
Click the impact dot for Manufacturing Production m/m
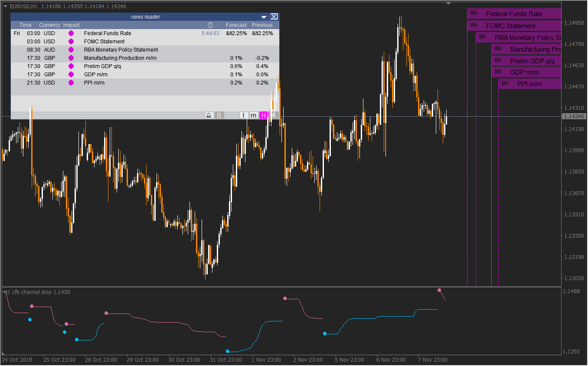(71, 58)
